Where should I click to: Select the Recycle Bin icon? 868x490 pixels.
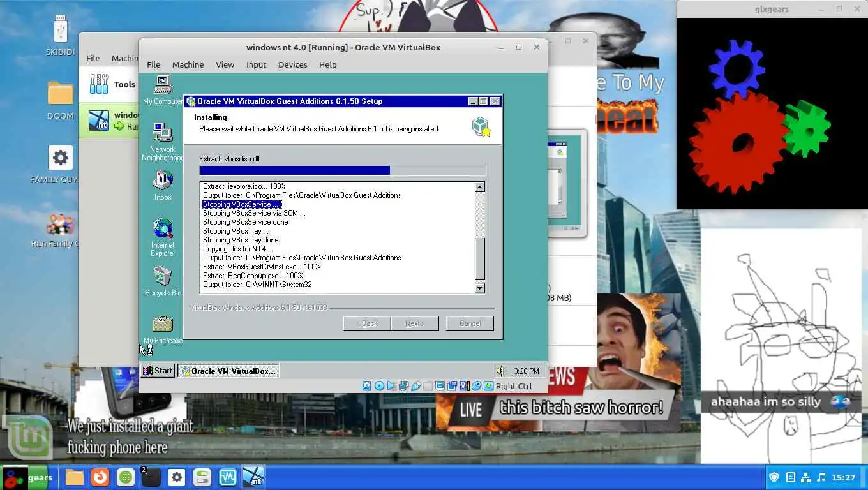(x=163, y=281)
